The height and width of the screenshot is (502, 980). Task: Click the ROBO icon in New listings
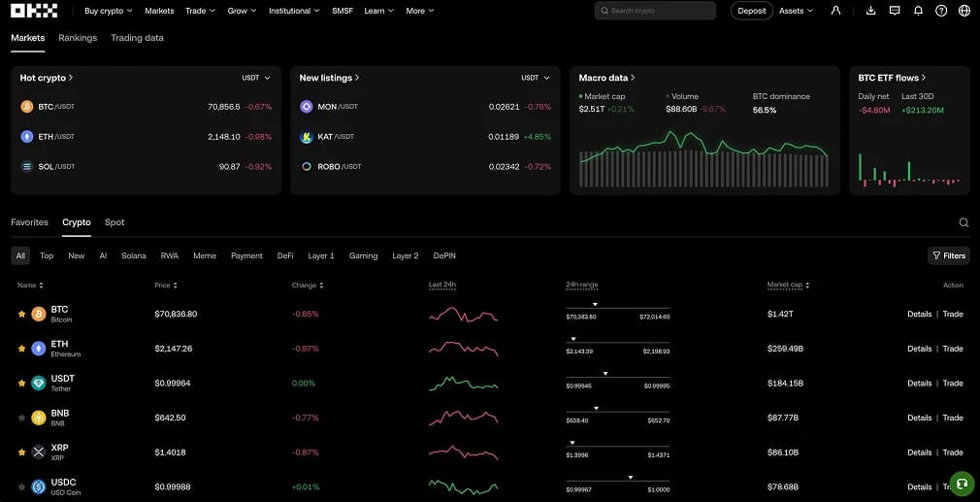tap(307, 166)
